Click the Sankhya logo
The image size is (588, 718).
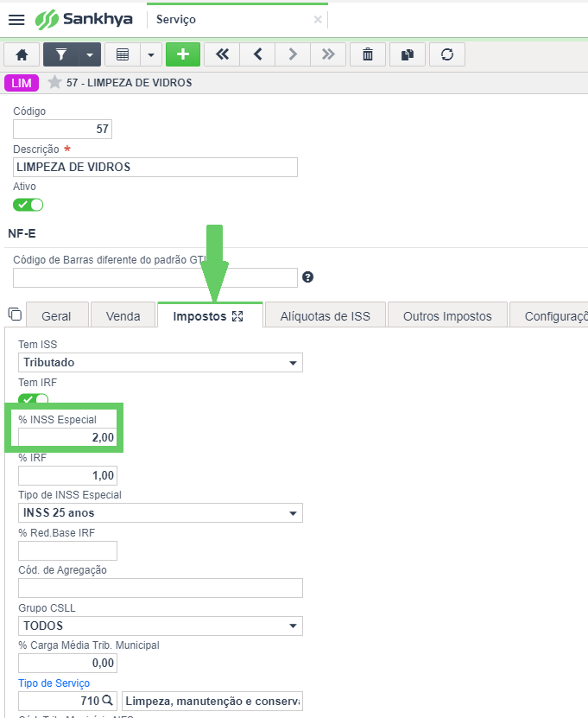pos(85,20)
